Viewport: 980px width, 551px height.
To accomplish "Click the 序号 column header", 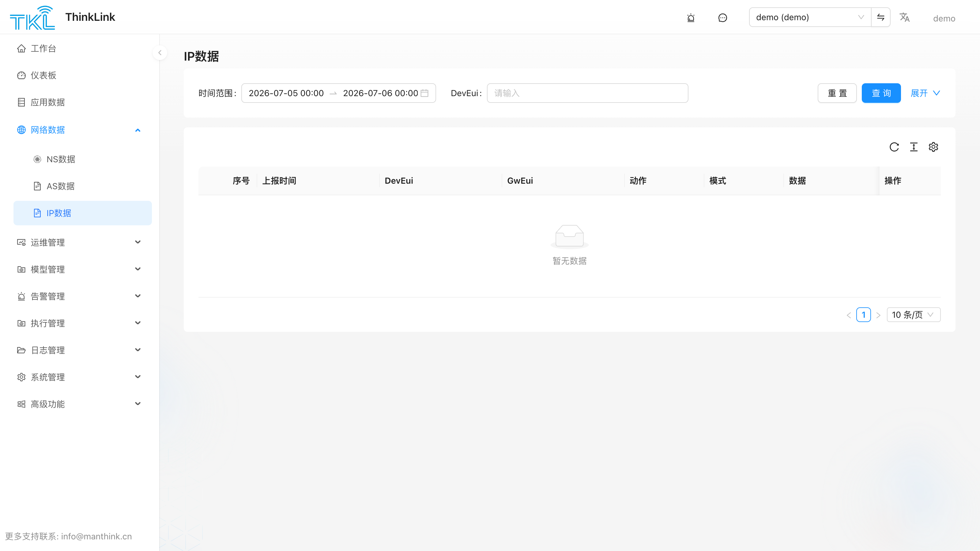I will coord(241,181).
